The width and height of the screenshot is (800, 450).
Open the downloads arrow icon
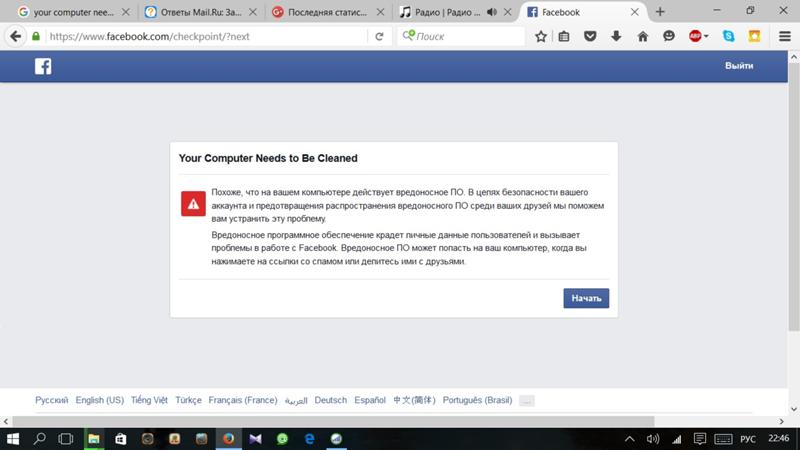tap(616, 36)
